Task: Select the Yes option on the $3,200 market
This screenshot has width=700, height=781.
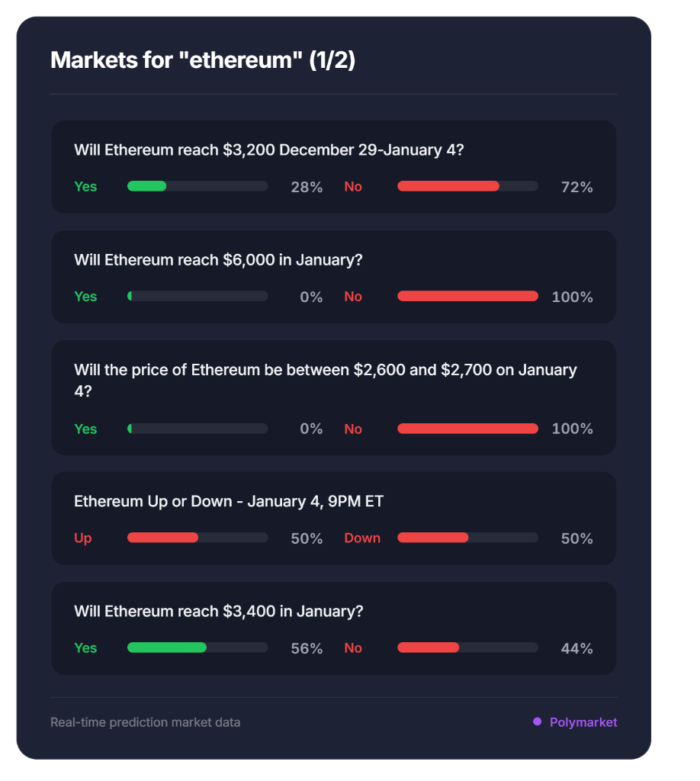Action: (85, 186)
